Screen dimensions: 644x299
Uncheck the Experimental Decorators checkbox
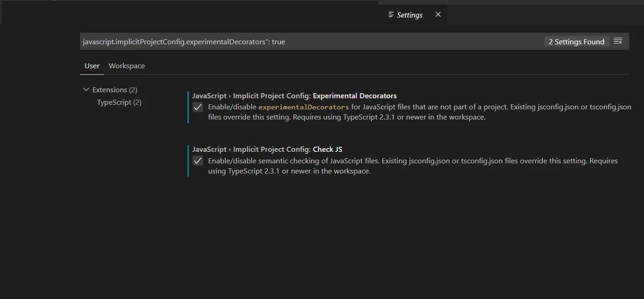coord(198,107)
